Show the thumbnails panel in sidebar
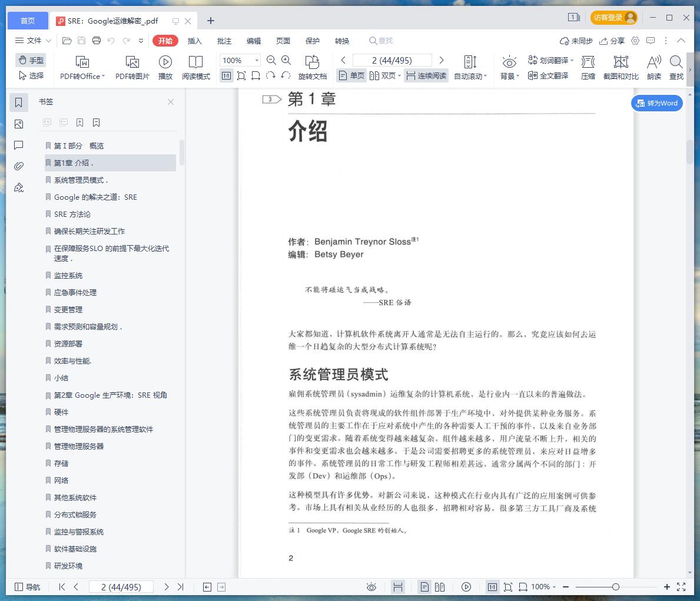This screenshot has width=700, height=601. (19, 124)
